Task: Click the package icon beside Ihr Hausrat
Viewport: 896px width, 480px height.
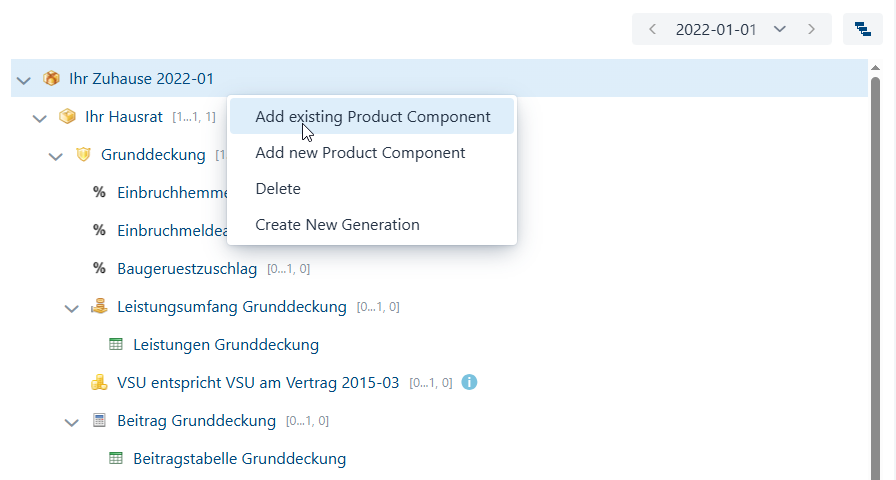Action: pyautogui.click(x=67, y=117)
